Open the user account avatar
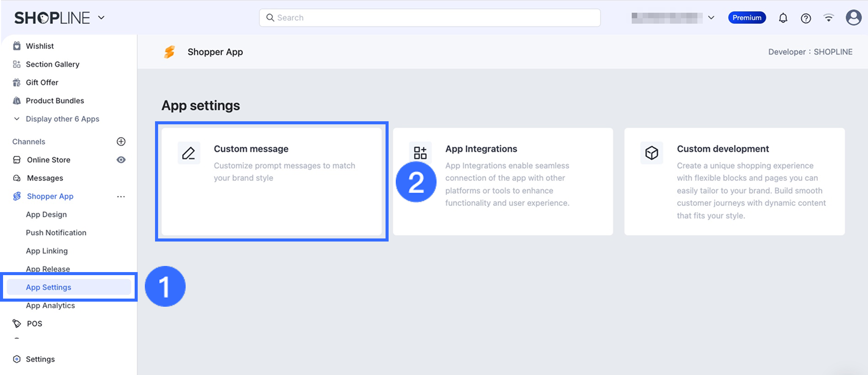Image resolution: width=868 pixels, height=375 pixels. coord(853,18)
